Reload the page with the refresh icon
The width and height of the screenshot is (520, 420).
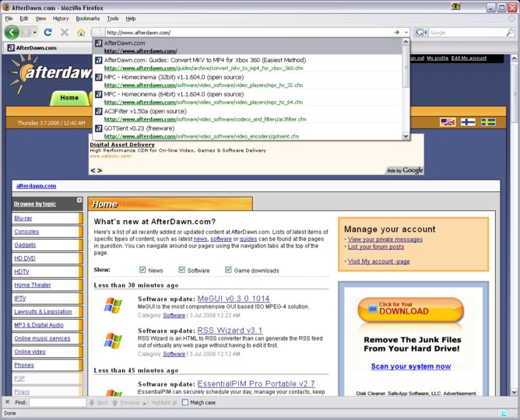click(x=47, y=33)
